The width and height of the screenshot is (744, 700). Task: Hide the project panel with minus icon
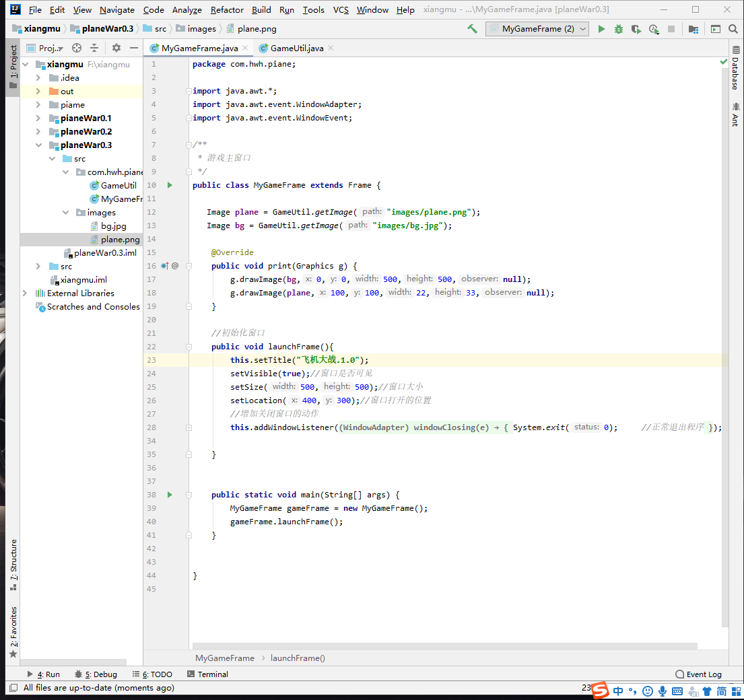pos(134,48)
